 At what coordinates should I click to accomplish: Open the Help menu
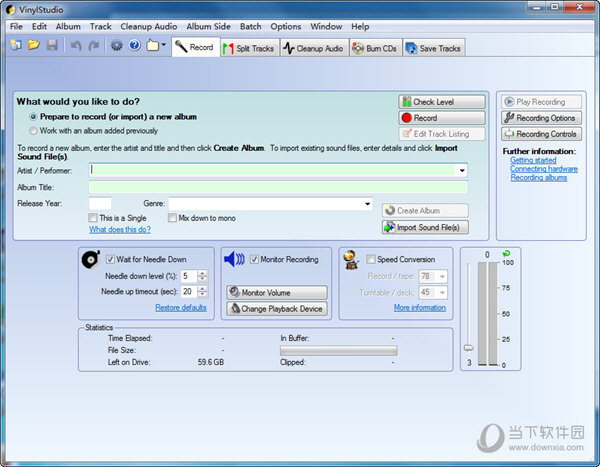point(360,26)
